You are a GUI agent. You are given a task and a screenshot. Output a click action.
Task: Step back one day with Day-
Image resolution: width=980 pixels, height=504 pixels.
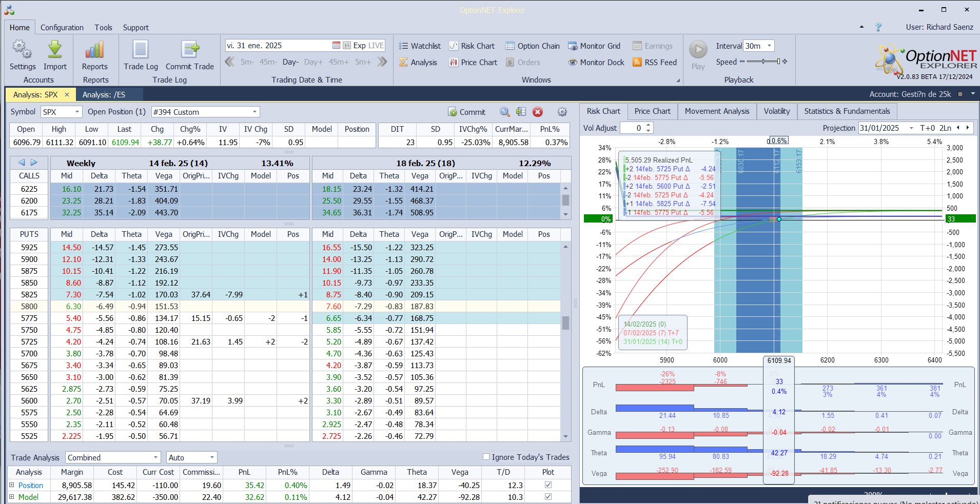(290, 62)
